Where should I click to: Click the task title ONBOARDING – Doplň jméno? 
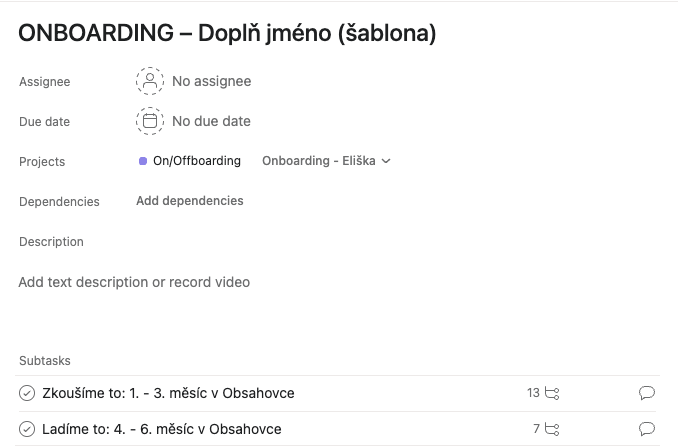tap(227, 33)
